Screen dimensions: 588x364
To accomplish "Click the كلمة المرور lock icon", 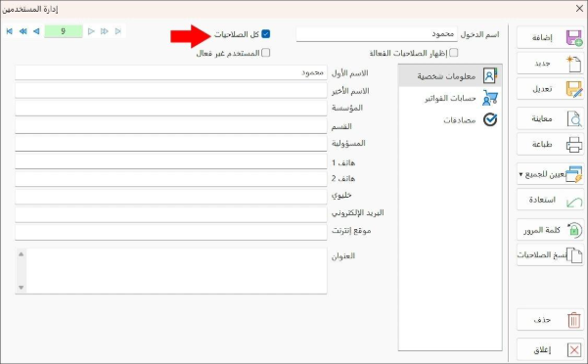I will (574, 230).
